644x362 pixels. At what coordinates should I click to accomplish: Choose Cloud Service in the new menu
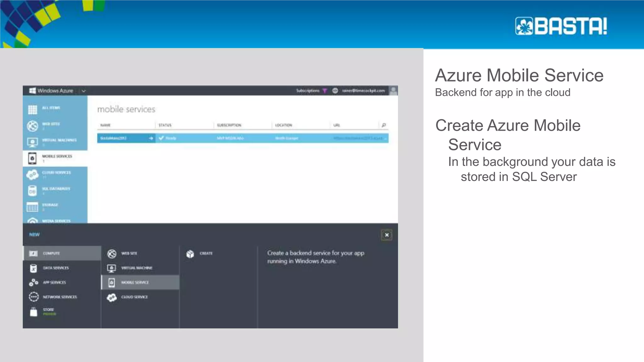[x=140, y=297]
